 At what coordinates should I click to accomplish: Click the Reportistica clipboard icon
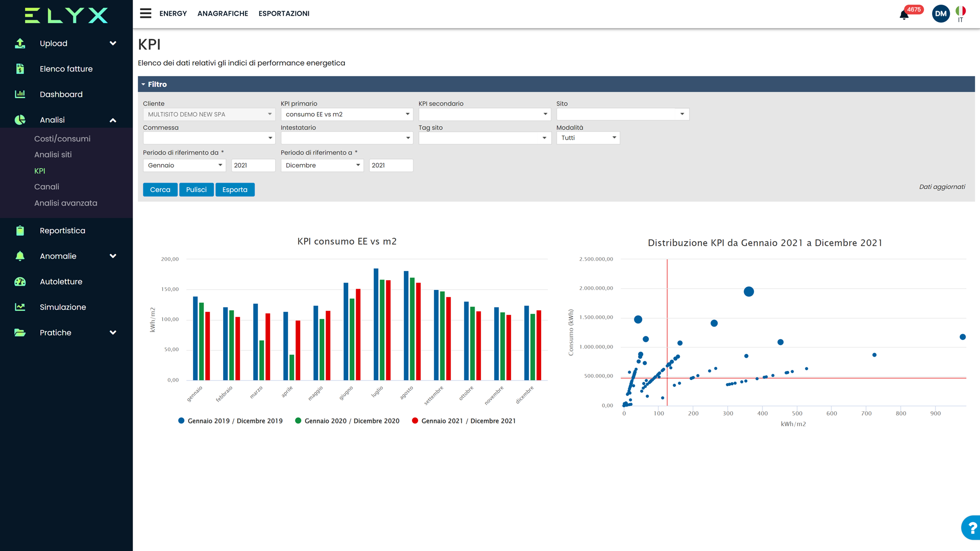point(20,231)
